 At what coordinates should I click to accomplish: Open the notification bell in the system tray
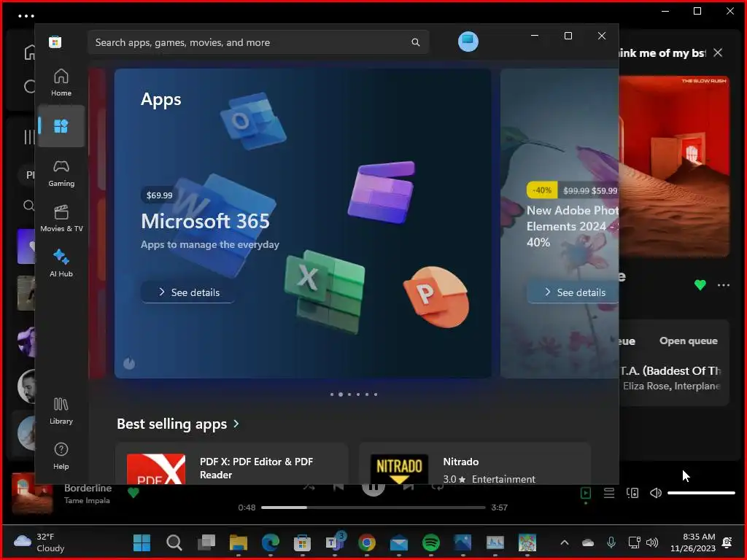pyautogui.click(x=727, y=542)
